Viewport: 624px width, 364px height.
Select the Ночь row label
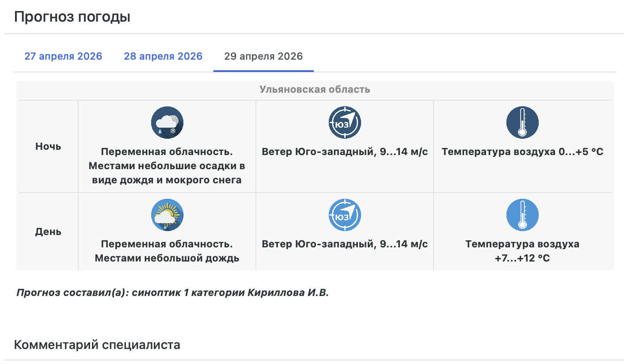[48, 147]
